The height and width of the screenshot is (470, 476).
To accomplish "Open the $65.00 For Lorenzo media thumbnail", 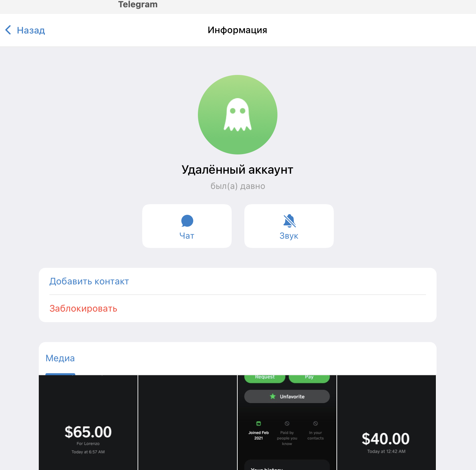I will [x=88, y=423].
